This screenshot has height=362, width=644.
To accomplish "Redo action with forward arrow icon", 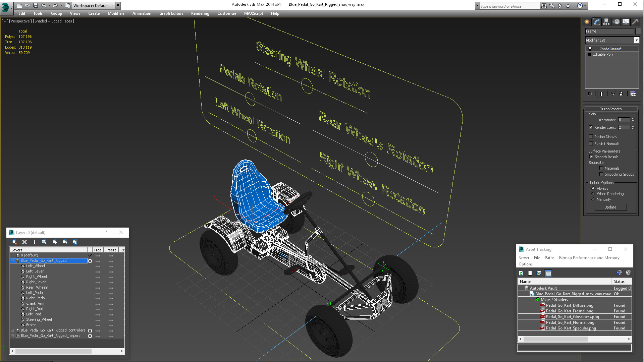I will coord(55,5).
